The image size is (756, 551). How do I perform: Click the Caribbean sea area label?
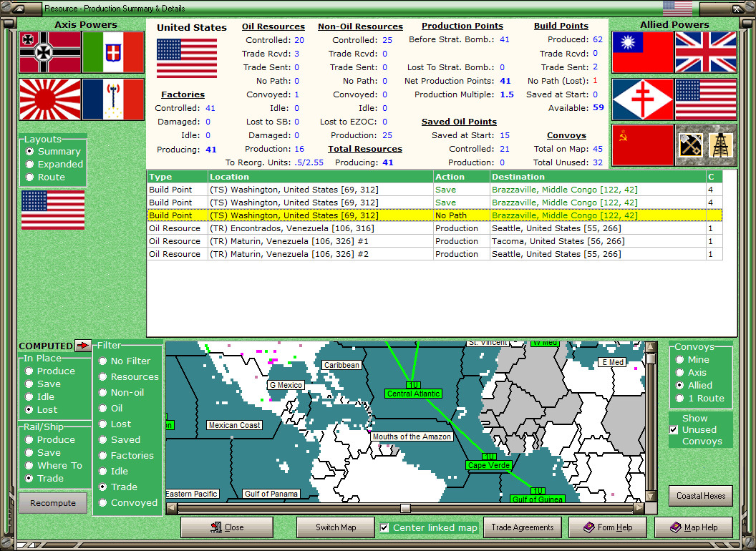341,365
